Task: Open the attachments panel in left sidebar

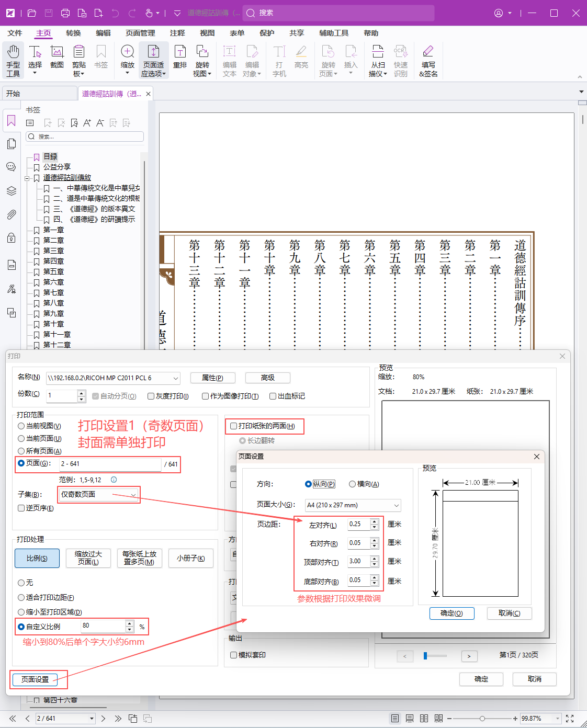Action: [x=12, y=214]
